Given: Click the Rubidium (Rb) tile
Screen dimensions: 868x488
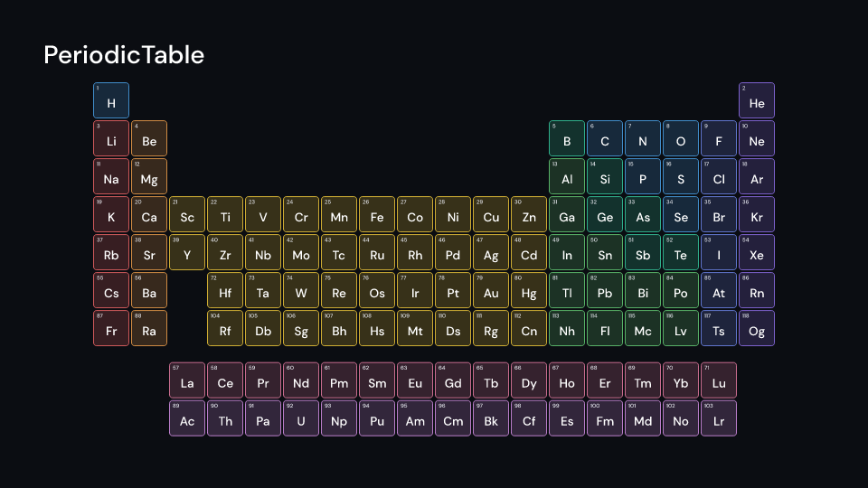Looking at the screenshot, I should tap(111, 252).
